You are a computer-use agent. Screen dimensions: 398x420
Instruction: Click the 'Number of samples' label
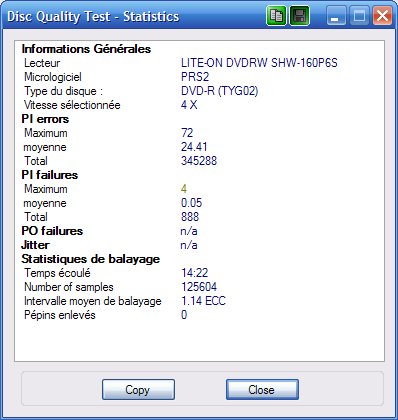(69, 287)
